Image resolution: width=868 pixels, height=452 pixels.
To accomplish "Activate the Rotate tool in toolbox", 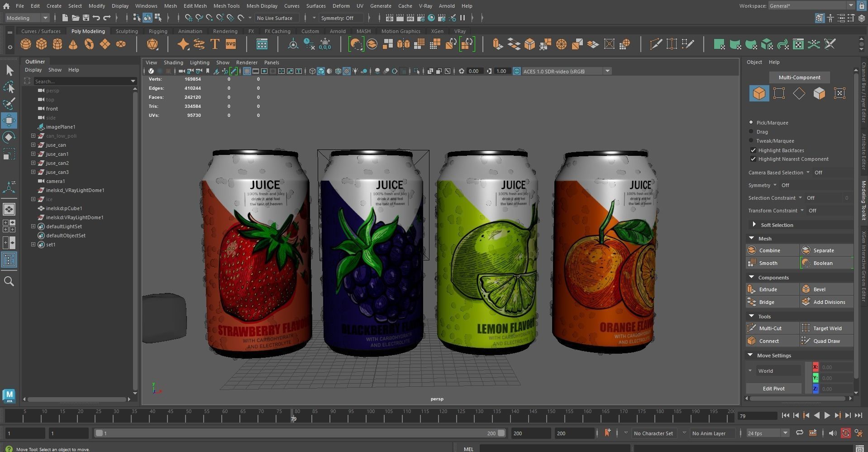I will point(9,137).
